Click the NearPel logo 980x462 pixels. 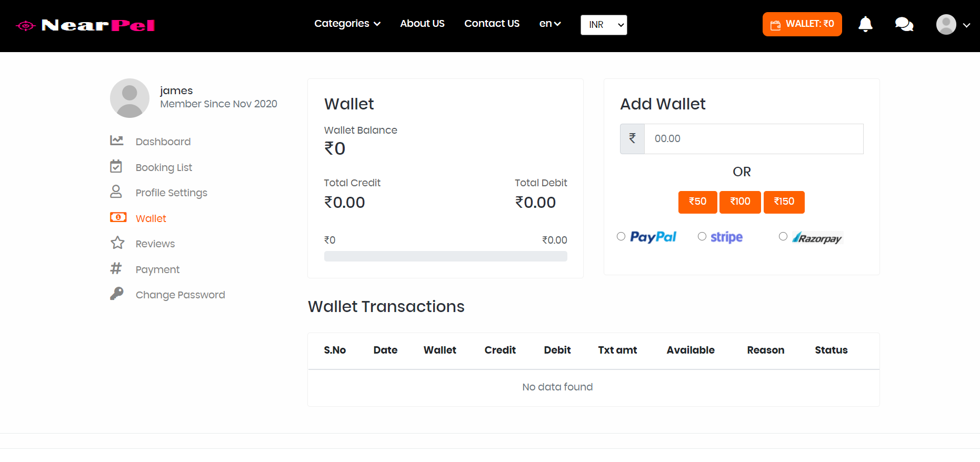point(85,25)
